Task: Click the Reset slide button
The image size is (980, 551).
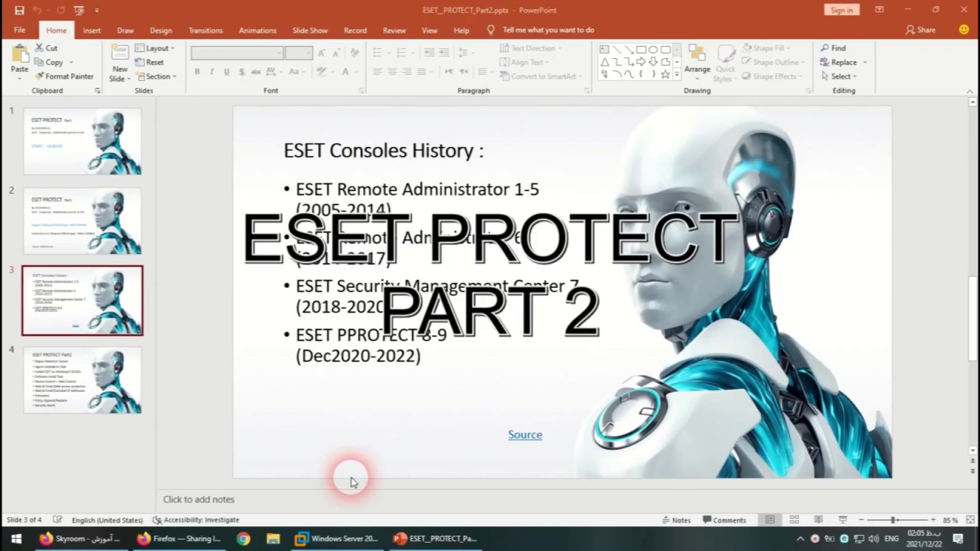Action: click(150, 62)
